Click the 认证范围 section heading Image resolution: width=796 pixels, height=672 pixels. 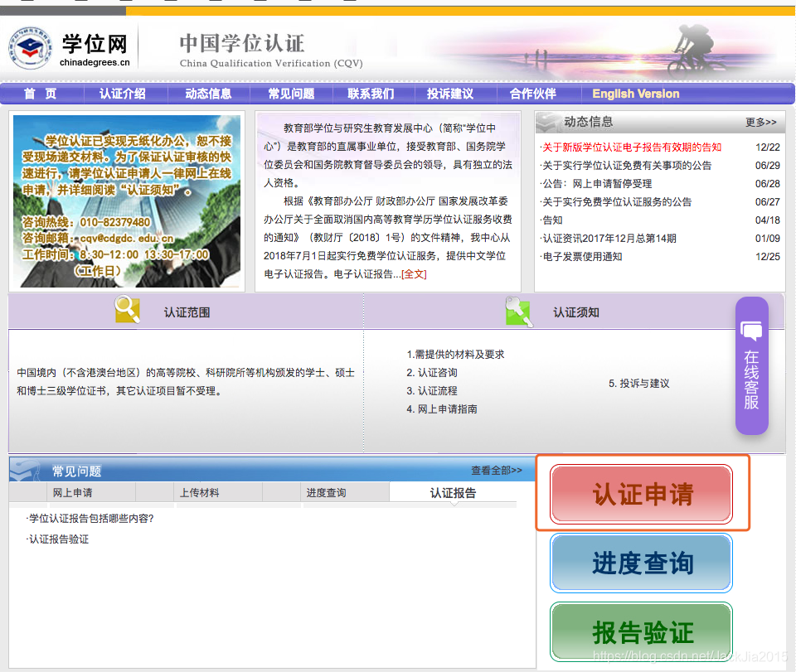(187, 312)
